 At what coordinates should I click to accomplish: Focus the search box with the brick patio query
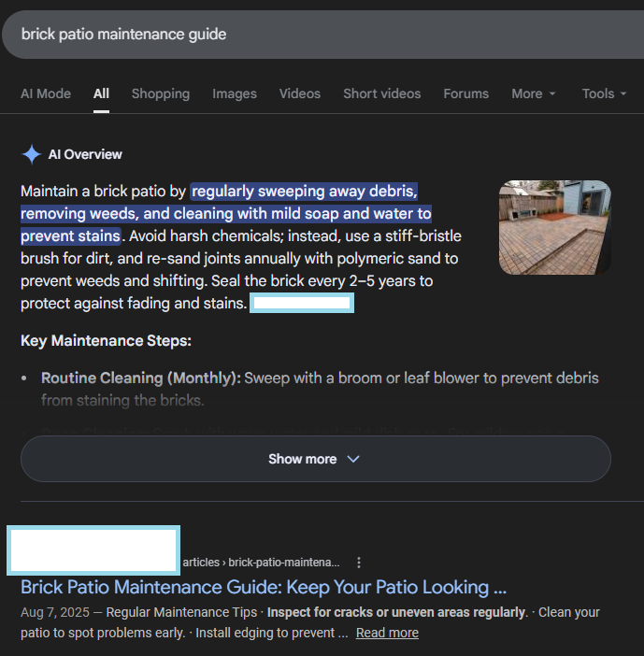click(x=322, y=35)
